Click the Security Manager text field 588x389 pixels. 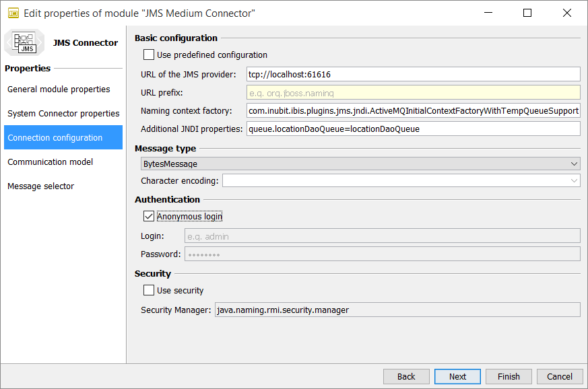(397, 310)
